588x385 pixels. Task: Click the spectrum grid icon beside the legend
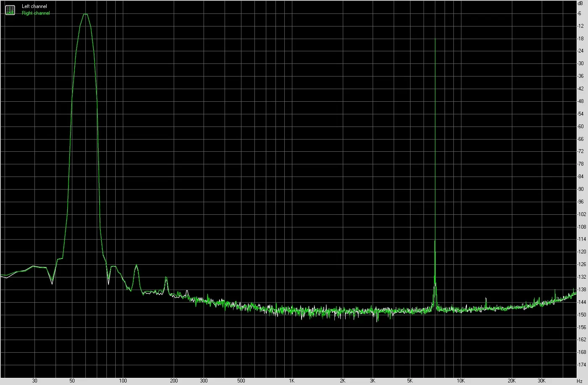[10, 10]
